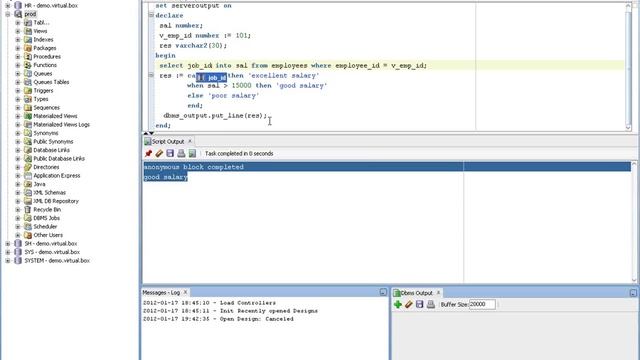Open the Dbms Output tab
The height and width of the screenshot is (360, 640).
pos(416,293)
